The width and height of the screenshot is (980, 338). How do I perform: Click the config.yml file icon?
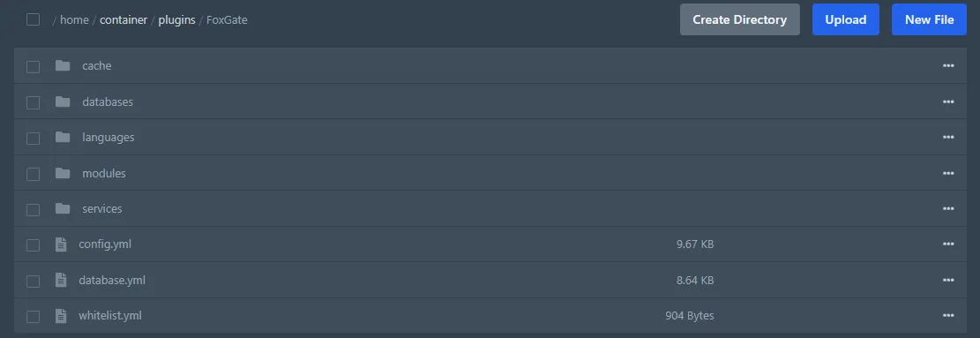point(61,244)
